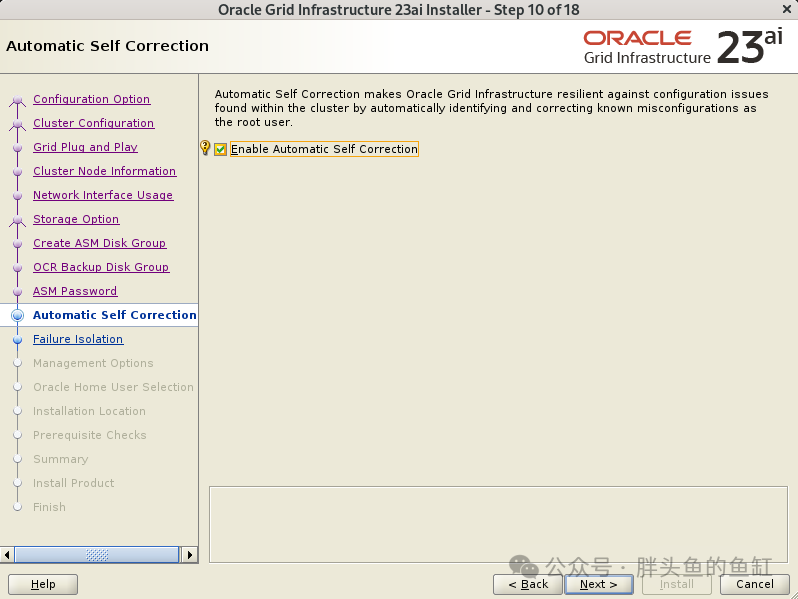Click the left scroll arrow of the sidebar scrollbar
Screen dimensions: 798x599
[7, 554]
